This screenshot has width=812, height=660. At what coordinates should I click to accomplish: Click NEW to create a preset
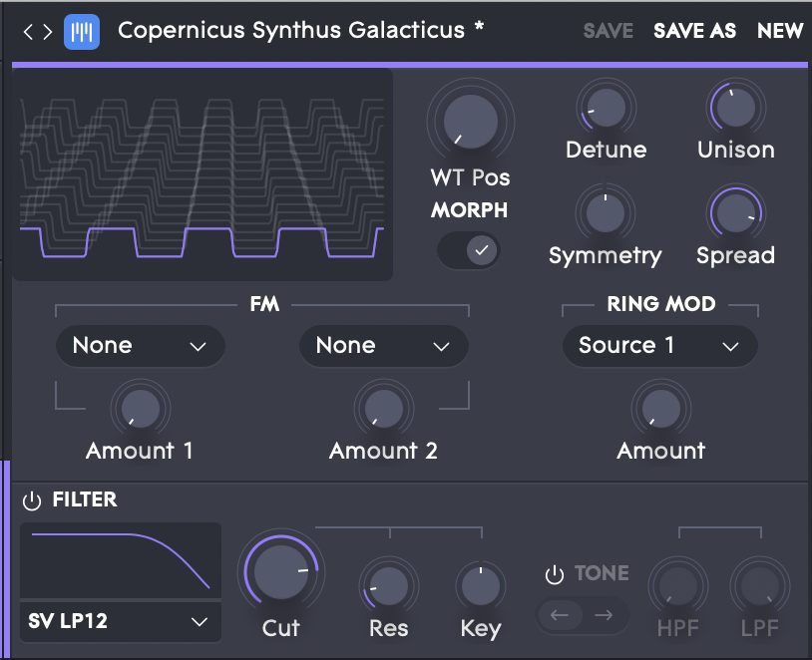(x=779, y=31)
